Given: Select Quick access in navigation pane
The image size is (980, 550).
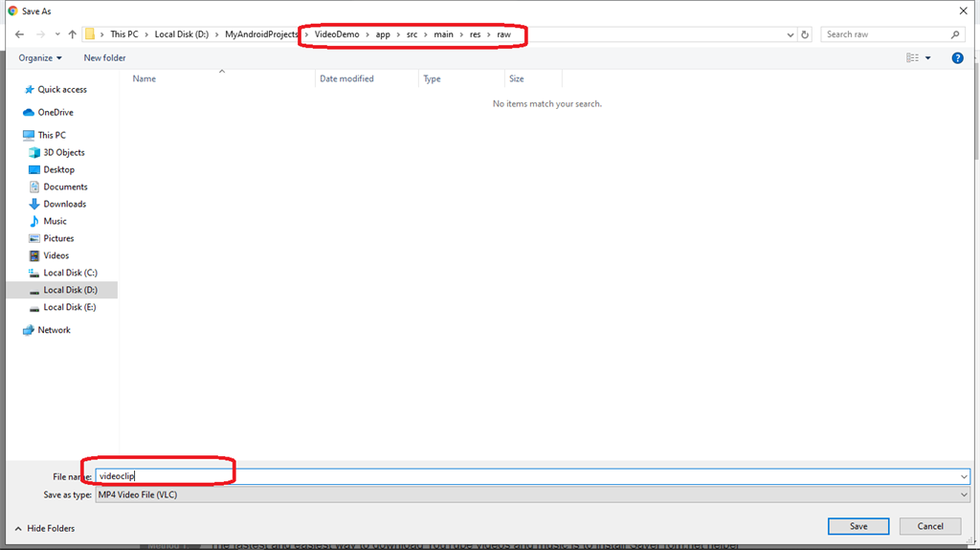Looking at the screenshot, I should pyautogui.click(x=62, y=89).
